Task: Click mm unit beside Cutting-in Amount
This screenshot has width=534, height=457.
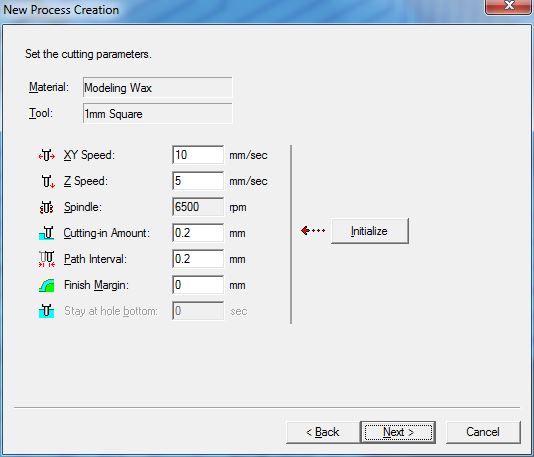Action: [237, 234]
